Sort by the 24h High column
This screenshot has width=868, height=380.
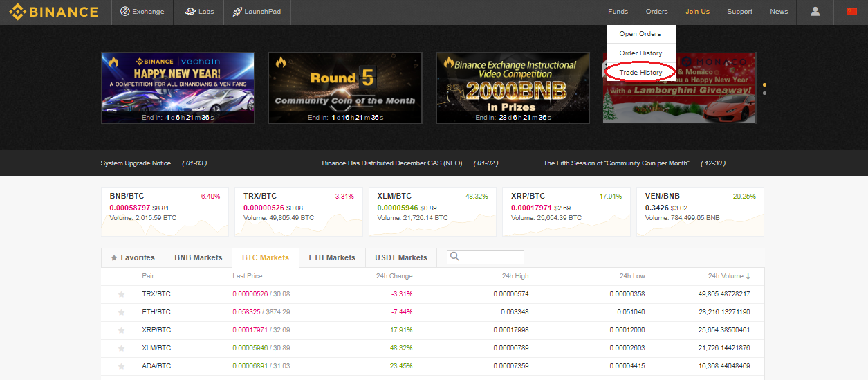[515, 276]
